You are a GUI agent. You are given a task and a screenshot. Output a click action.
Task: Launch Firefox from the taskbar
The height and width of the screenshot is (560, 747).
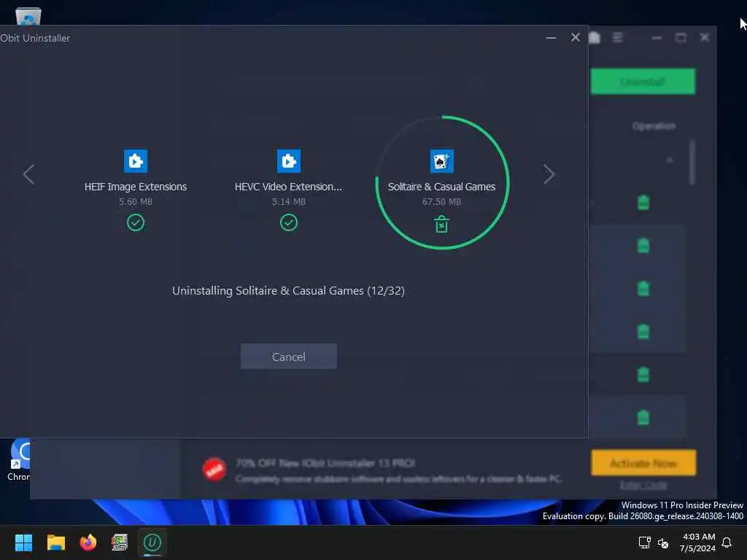click(88, 542)
